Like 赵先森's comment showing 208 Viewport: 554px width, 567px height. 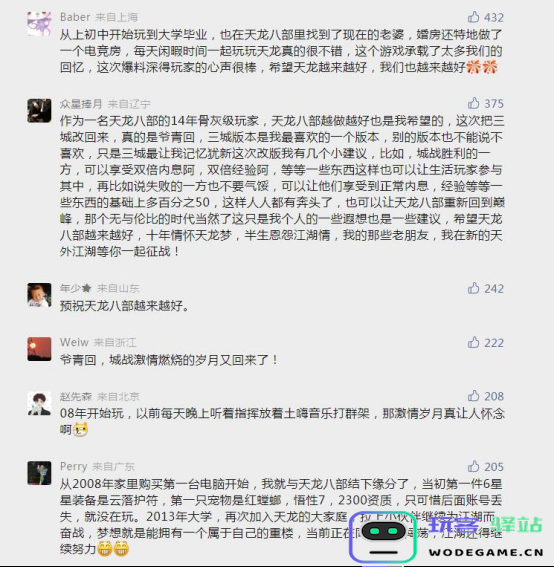pos(473,396)
